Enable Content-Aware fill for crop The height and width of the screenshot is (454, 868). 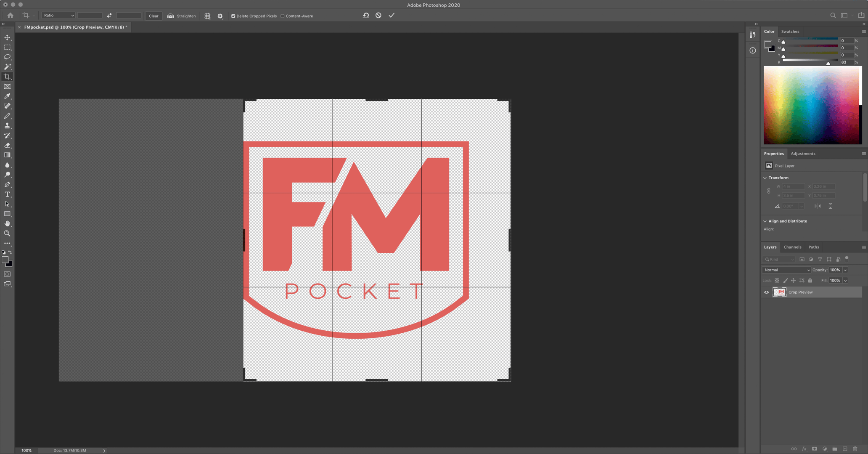pos(283,16)
